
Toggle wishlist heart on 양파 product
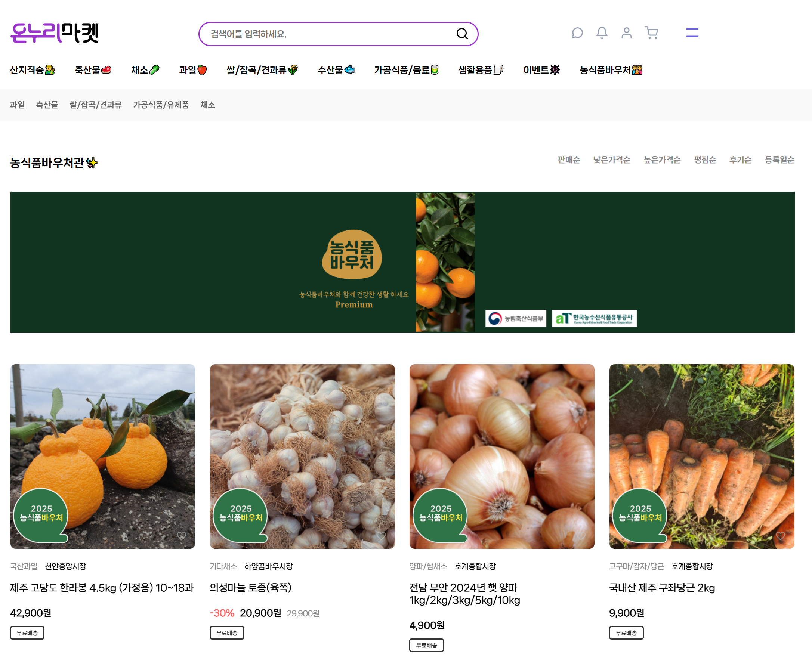(x=581, y=536)
